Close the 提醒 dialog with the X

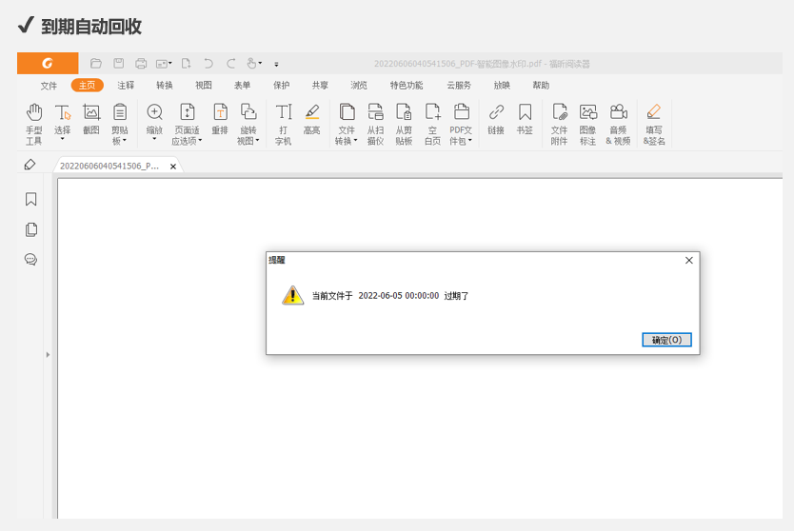688,260
